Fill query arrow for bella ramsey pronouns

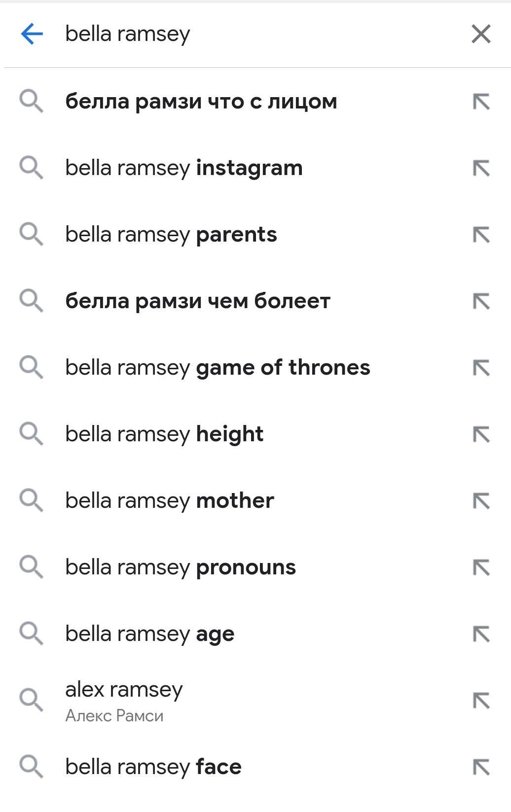pyautogui.click(x=481, y=567)
